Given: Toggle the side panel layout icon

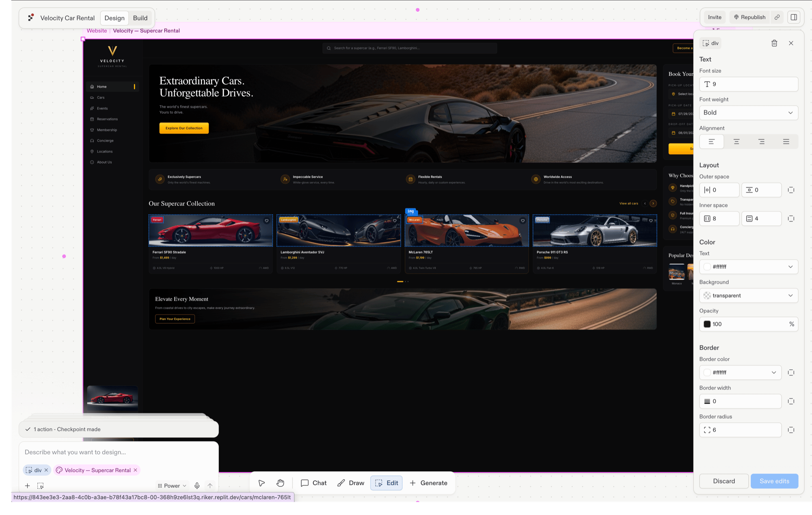Looking at the screenshot, I should tap(794, 17).
